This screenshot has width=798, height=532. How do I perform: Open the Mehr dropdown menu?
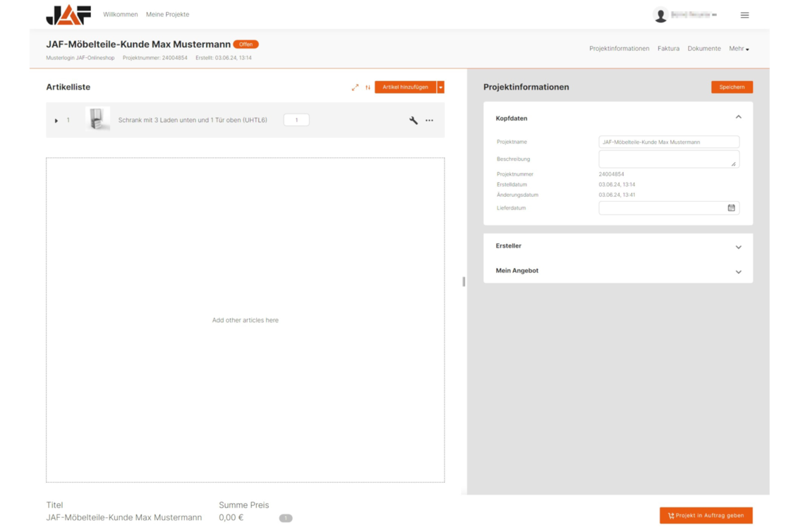[739, 49]
